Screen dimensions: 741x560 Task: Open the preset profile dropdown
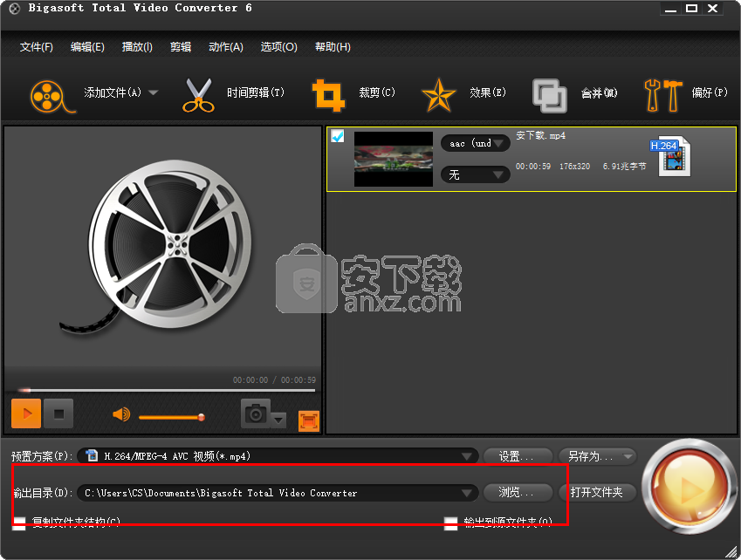click(x=278, y=456)
